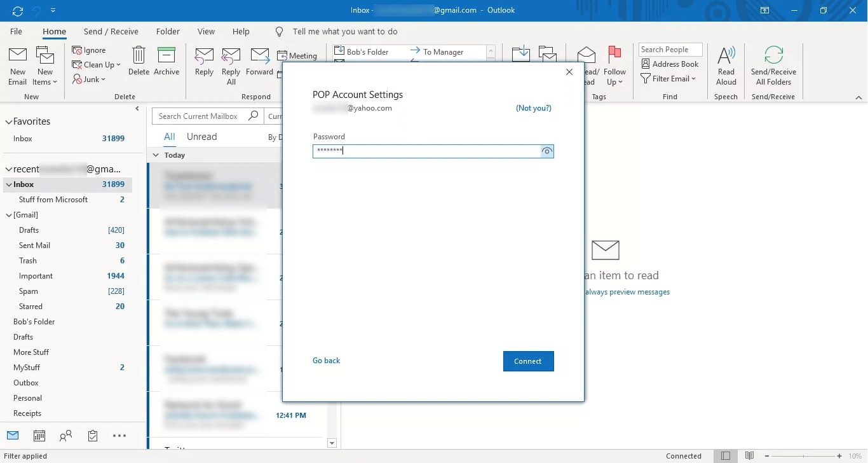Click the (Not you?) link
This screenshot has width=868, height=463.
[534, 108]
